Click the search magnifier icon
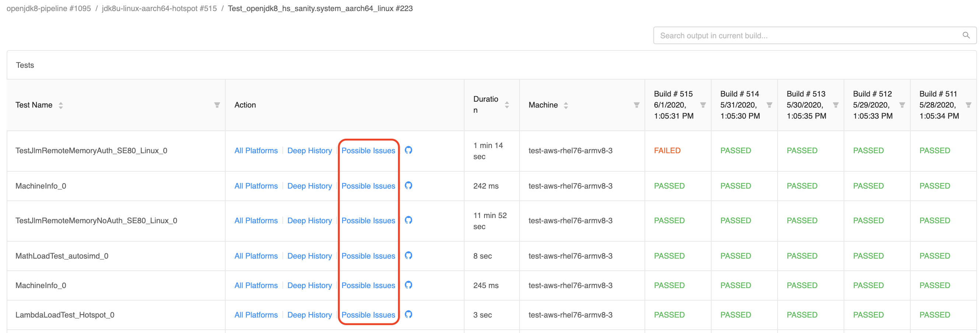Screen dimensions: 980x333 pyautogui.click(x=966, y=35)
